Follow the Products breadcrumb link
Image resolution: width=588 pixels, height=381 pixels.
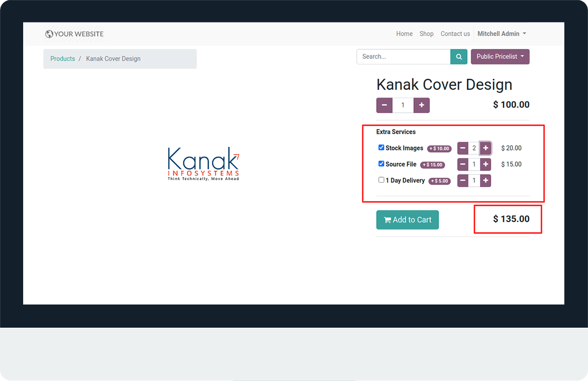[x=62, y=59]
